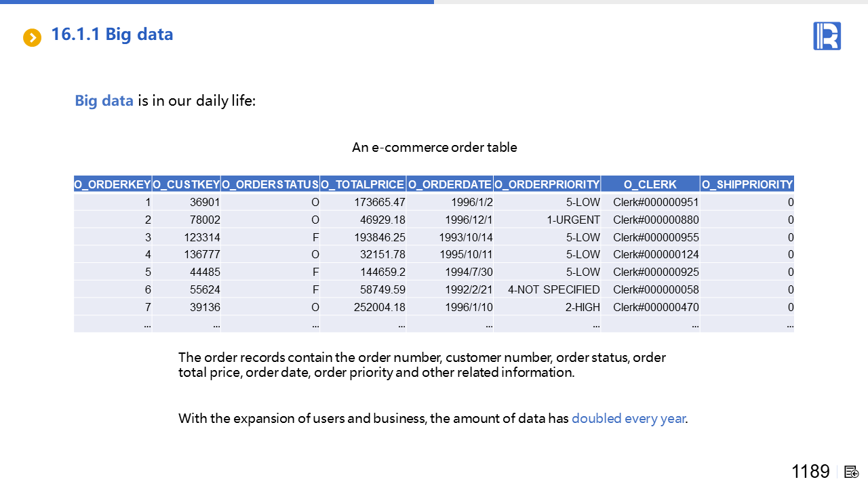Click the blue progress bar at top

tap(217, 2)
